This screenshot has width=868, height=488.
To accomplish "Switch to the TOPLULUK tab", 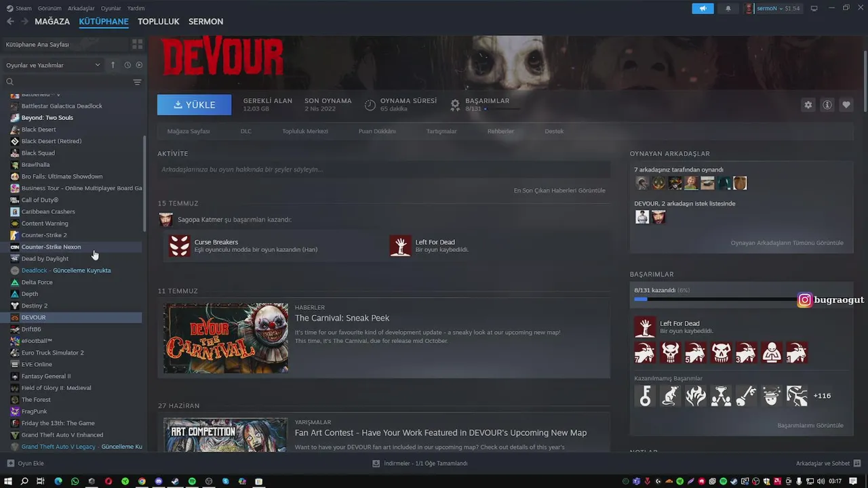I will coord(159,22).
